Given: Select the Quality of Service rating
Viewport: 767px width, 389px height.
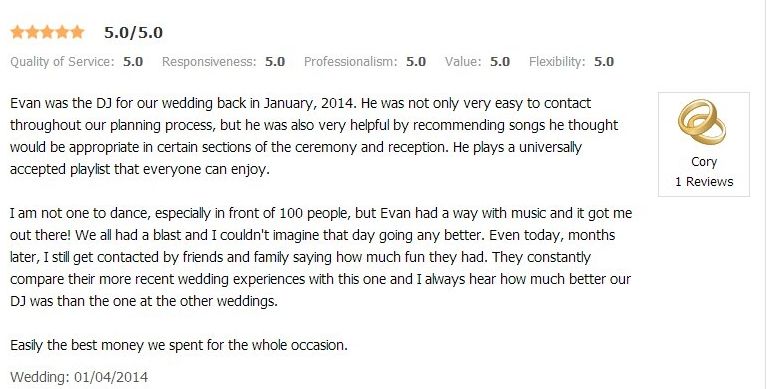Looking at the screenshot, I should 76,62.
